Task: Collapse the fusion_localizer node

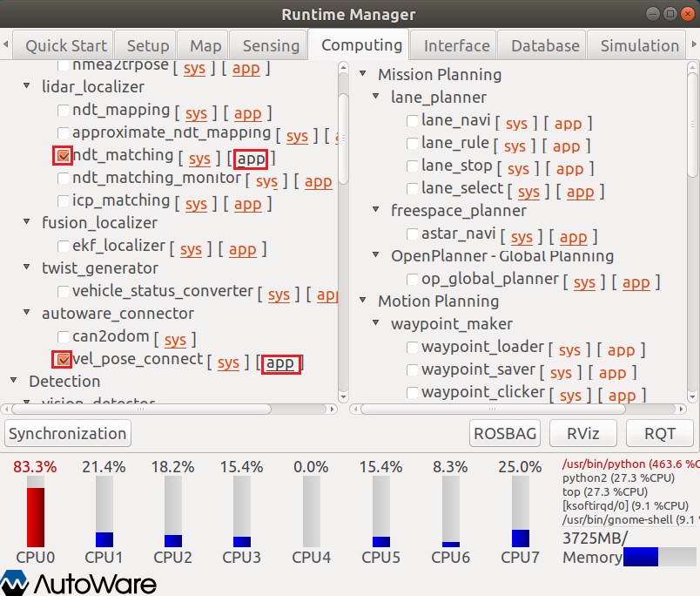Action: pyautogui.click(x=27, y=221)
